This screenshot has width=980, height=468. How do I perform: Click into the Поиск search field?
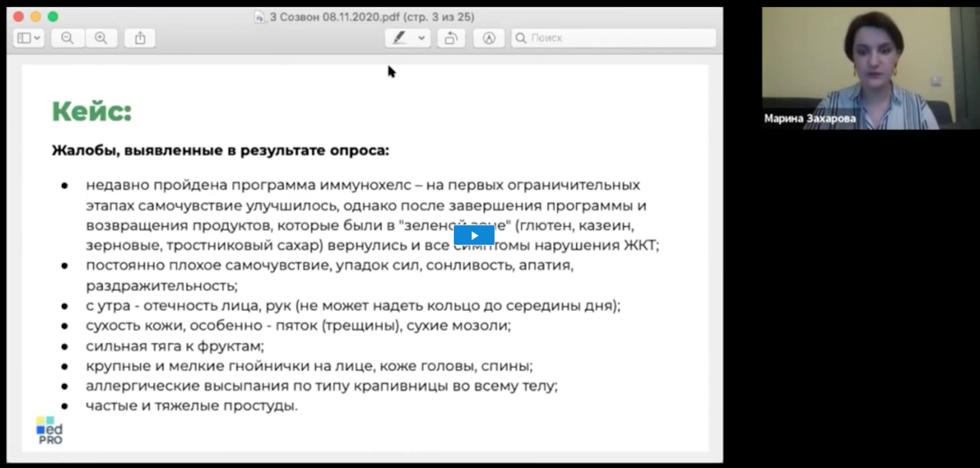click(x=618, y=38)
